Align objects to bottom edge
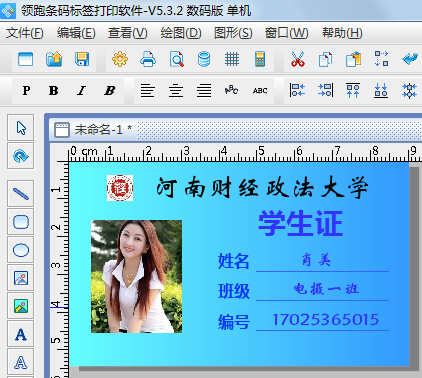The width and height of the screenshot is (422, 378). tap(381, 90)
